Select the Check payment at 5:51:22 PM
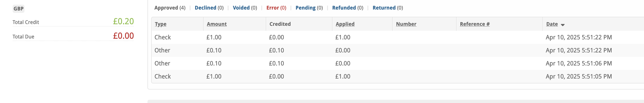 162,38
